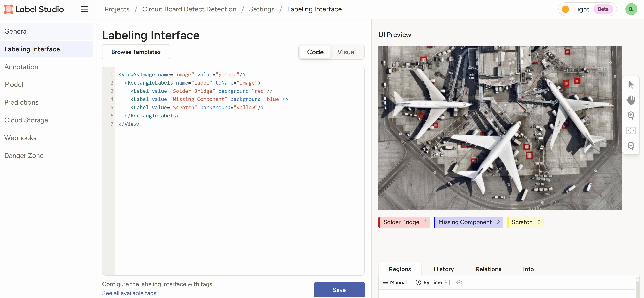Switch the editor to Visual mode
This screenshot has width=644, height=298.
click(346, 52)
